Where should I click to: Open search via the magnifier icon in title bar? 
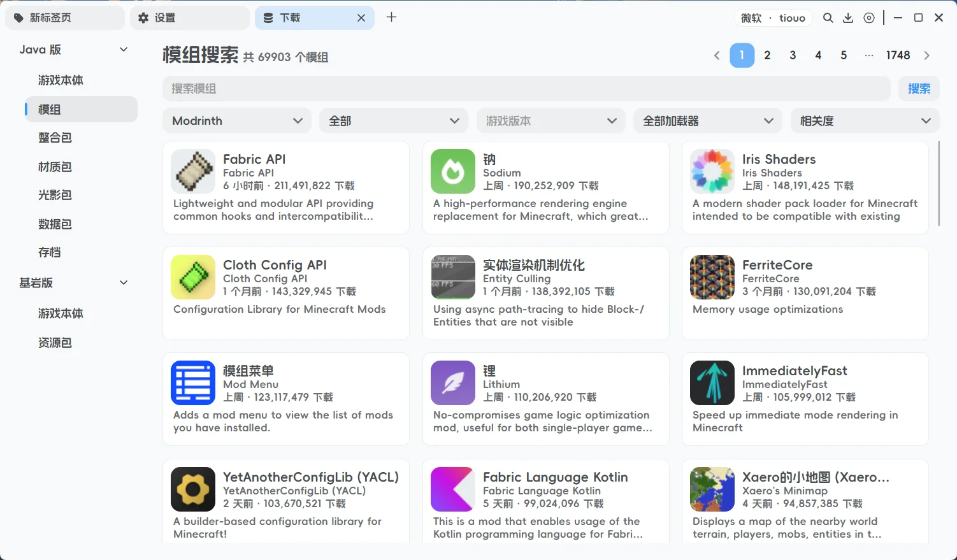click(x=828, y=18)
